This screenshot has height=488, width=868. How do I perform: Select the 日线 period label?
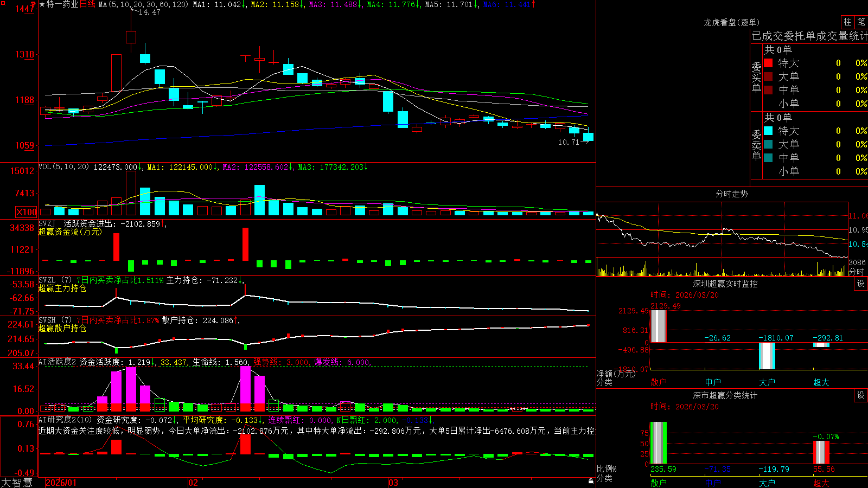coord(87,4)
